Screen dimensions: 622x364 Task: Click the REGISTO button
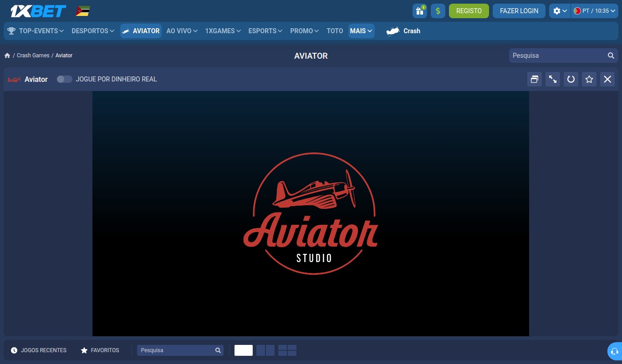click(469, 11)
